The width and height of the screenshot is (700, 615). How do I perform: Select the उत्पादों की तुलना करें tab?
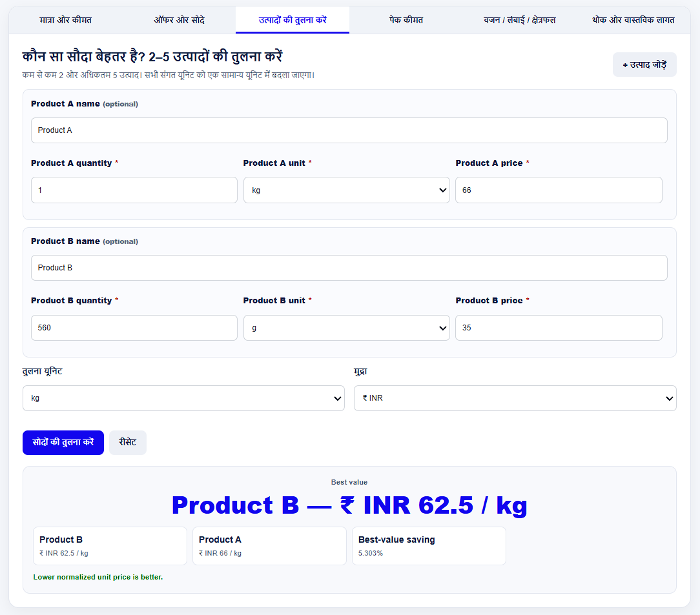coord(293,20)
